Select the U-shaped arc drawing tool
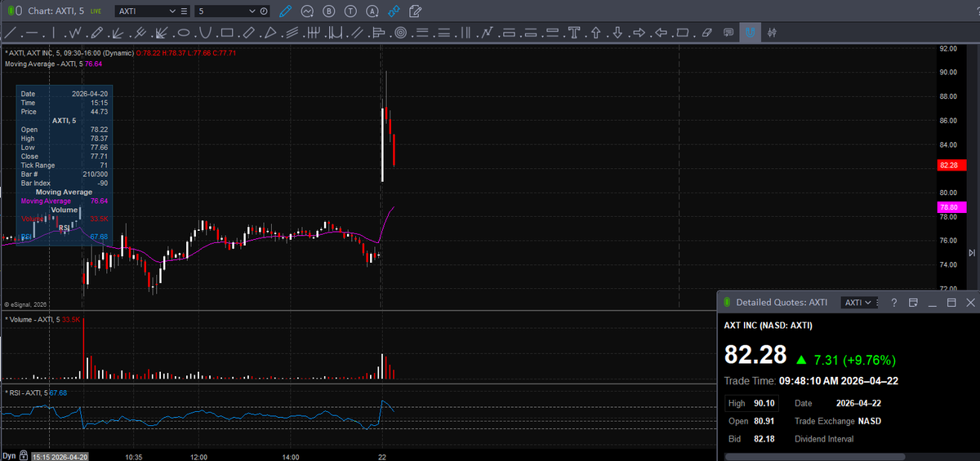Image resolution: width=980 pixels, height=461 pixels. pyautogui.click(x=206, y=33)
